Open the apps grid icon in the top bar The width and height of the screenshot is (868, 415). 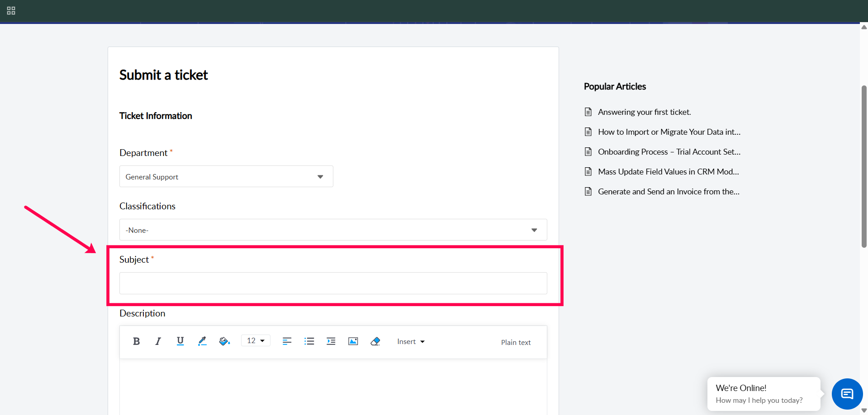pos(11,11)
